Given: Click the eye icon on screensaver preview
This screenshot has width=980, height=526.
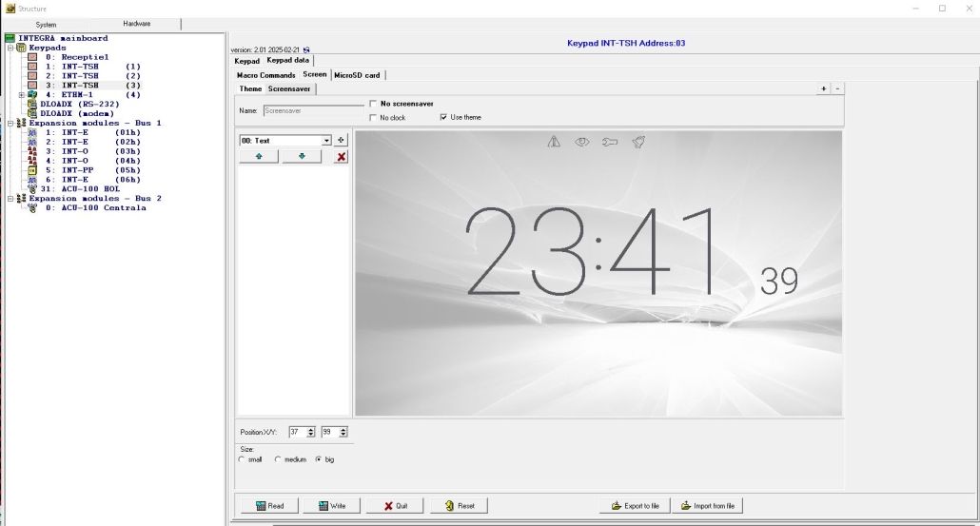Looking at the screenshot, I should pos(582,142).
